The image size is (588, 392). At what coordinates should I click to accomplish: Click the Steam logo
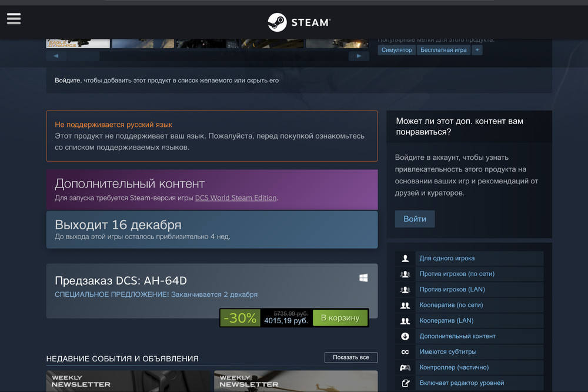(x=299, y=22)
